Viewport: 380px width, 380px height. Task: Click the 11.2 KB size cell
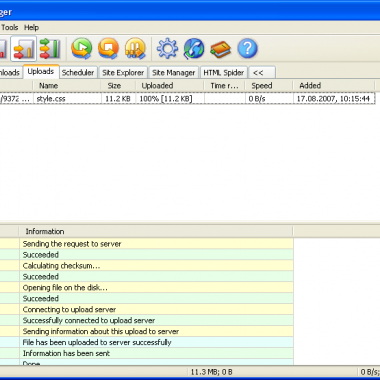(x=118, y=99)
